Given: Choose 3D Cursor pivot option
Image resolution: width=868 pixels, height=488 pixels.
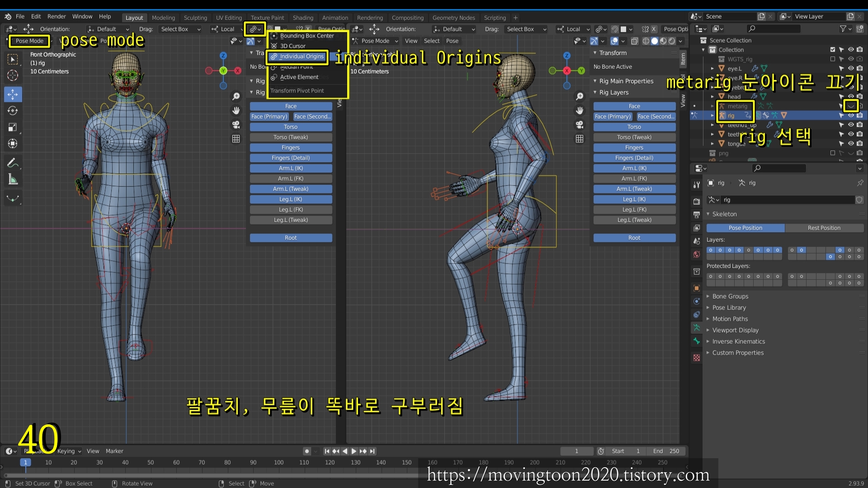Looking at the screenshot, I should [292, 46].
